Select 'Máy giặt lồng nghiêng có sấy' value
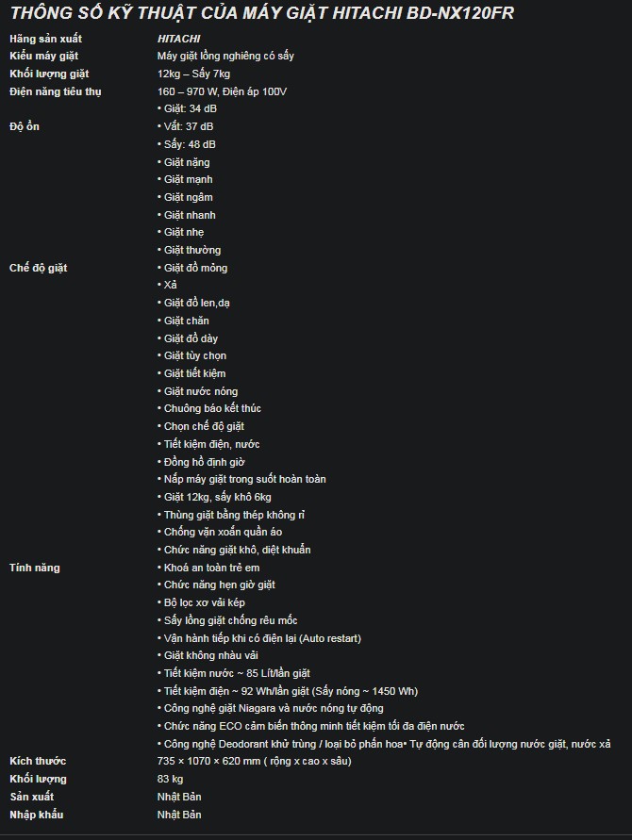The height and width of the screenshot is (840, 632). click(225, 56)
